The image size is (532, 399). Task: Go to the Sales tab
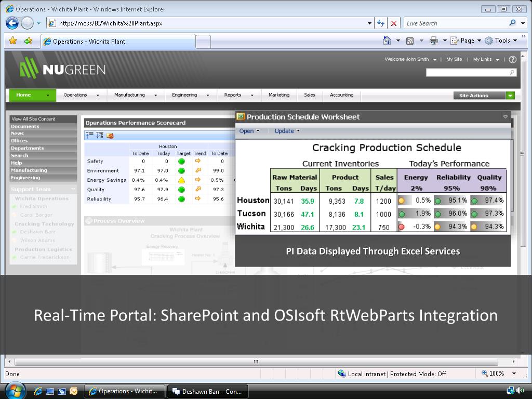[x=310, y=95]
